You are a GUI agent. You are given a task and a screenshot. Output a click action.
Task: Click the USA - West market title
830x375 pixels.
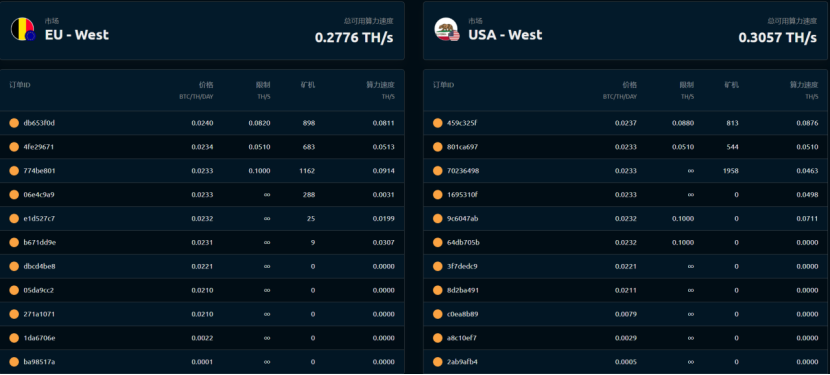point(505,35)
